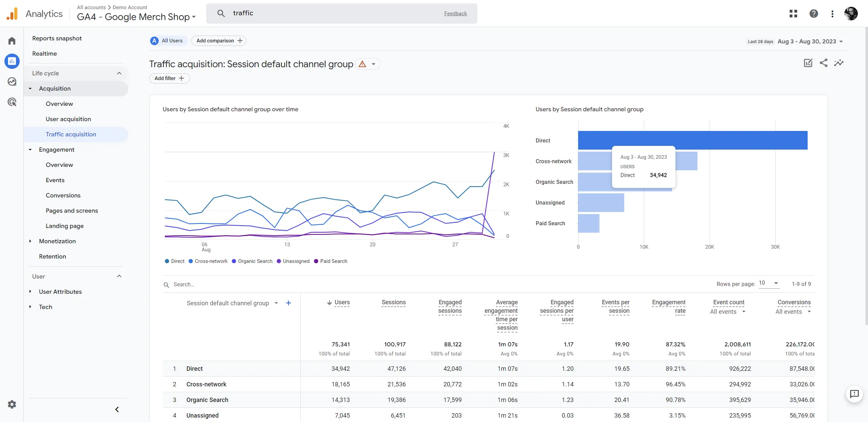The image size is (868, 422).
Task: Click the Share this report icon
Action: 823,63
